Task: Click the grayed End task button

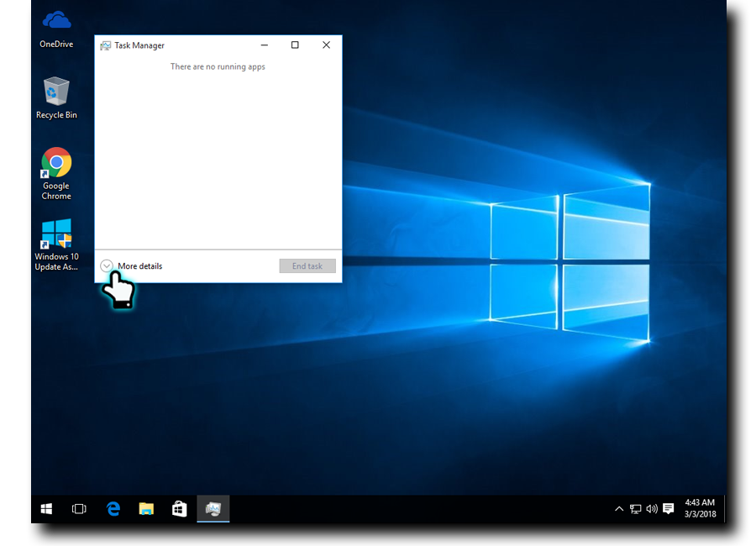Action: [x=307, y=266]
